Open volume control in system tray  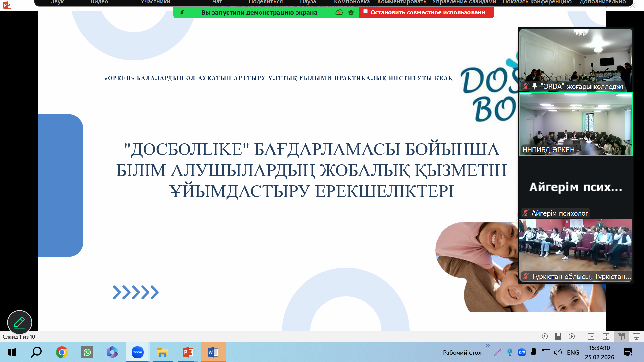(558, 352)
